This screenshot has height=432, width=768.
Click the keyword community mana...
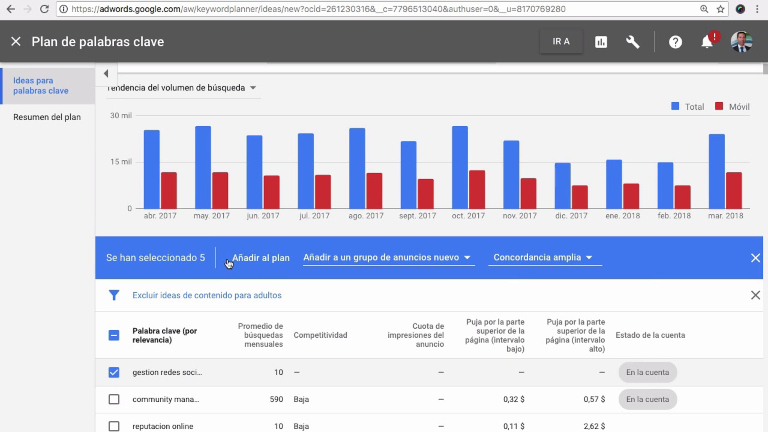pyautogui.click(x=166, y=399)
